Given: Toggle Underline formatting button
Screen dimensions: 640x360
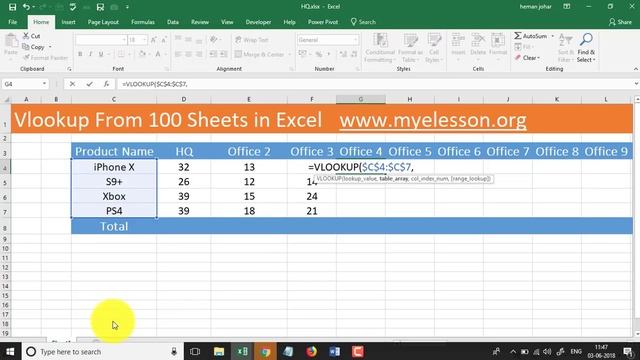Looking at the screenshot, I should [101, 54].
